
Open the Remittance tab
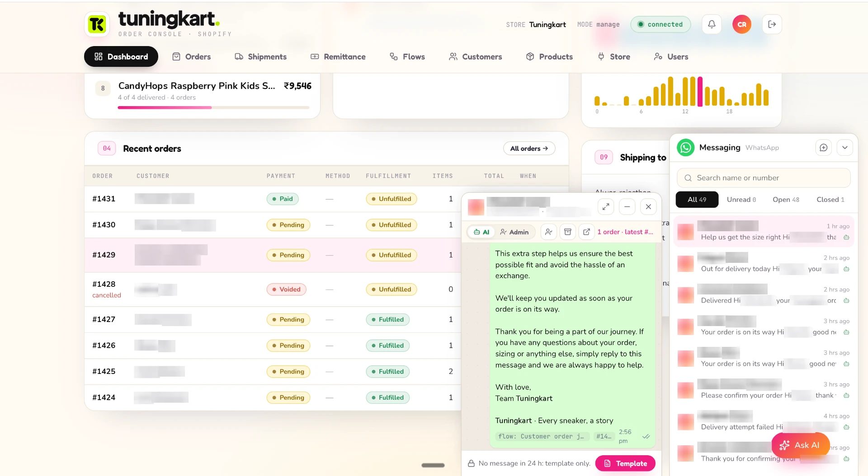[338, 56]
